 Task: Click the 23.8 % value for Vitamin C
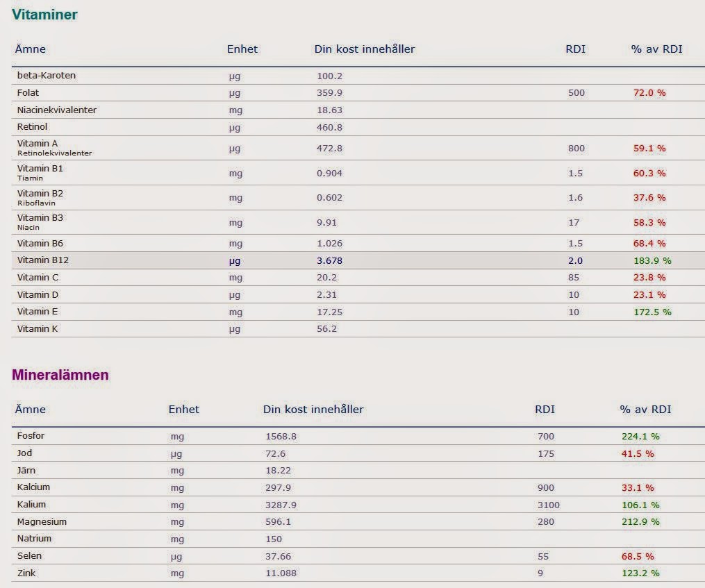click(649, 278)
